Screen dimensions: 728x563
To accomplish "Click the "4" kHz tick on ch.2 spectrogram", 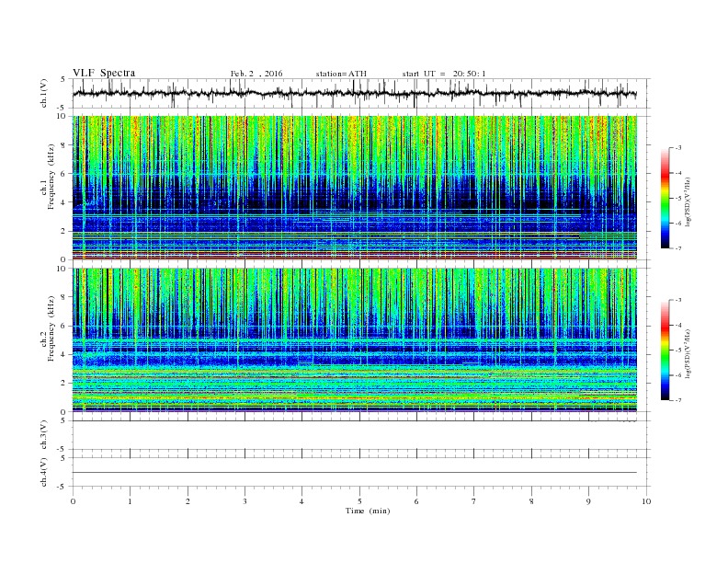I will pos(63,355).
